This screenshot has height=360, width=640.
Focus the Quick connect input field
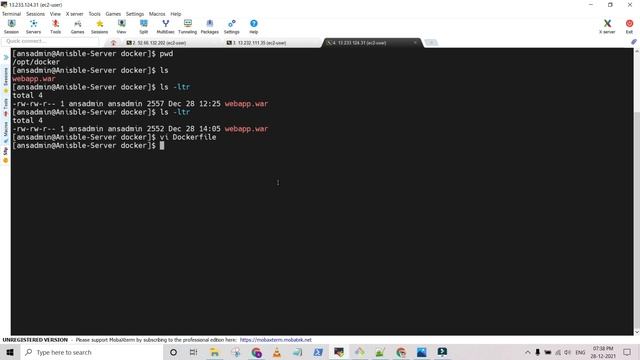(x=50, y=41)
